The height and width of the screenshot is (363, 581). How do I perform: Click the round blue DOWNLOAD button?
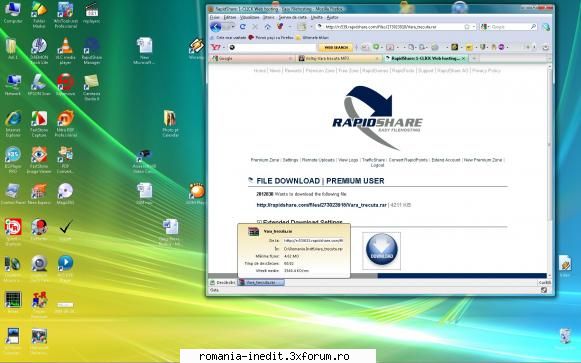pyautogui.click(x=382, y=249)
